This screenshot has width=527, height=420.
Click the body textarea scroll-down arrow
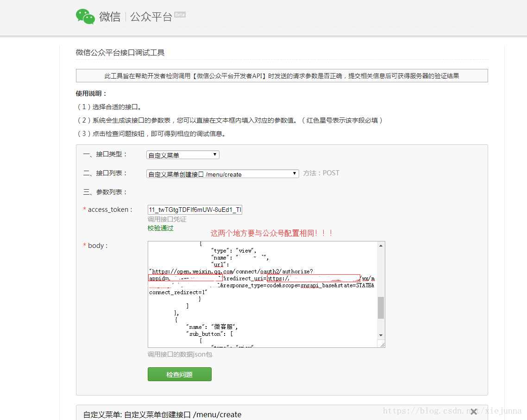381,335
